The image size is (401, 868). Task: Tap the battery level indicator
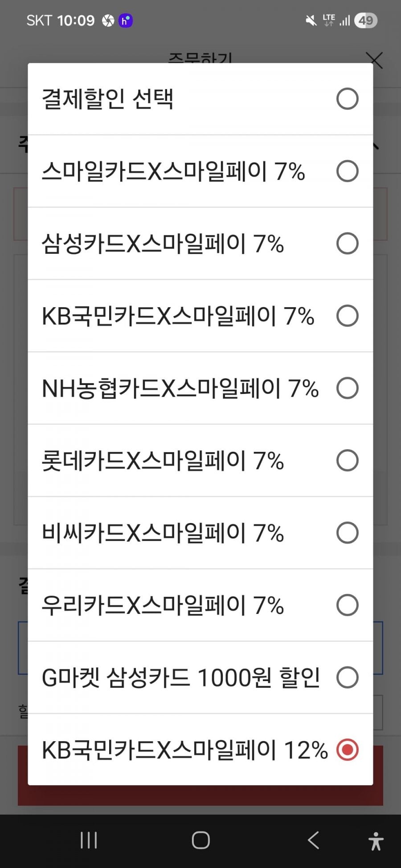(x=366, y=20)
